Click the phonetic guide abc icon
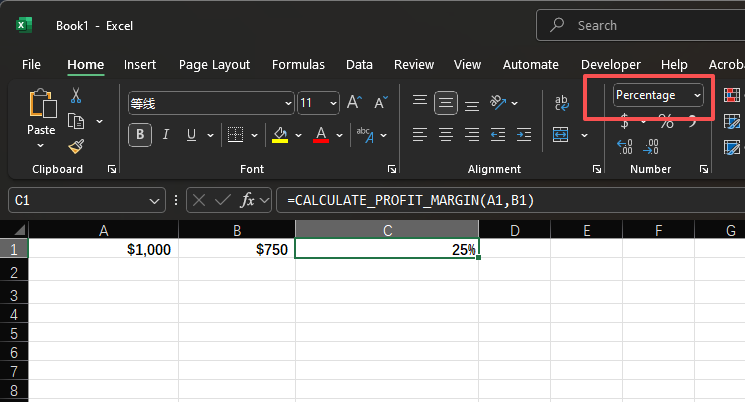The image size is (745, 402). click(365, 135)
